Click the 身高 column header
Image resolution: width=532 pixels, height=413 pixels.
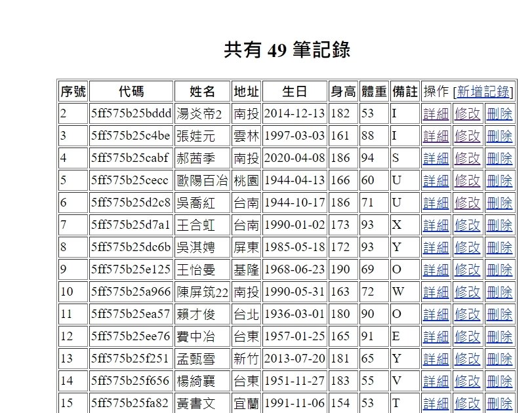pyautogui.click(x=343, y=91)
